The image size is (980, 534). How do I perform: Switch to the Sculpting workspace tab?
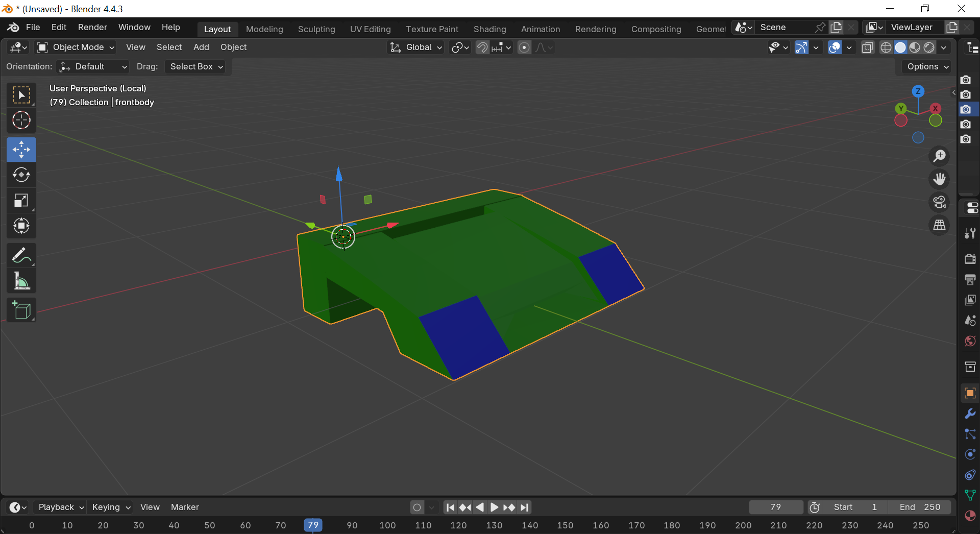point(316,29)
